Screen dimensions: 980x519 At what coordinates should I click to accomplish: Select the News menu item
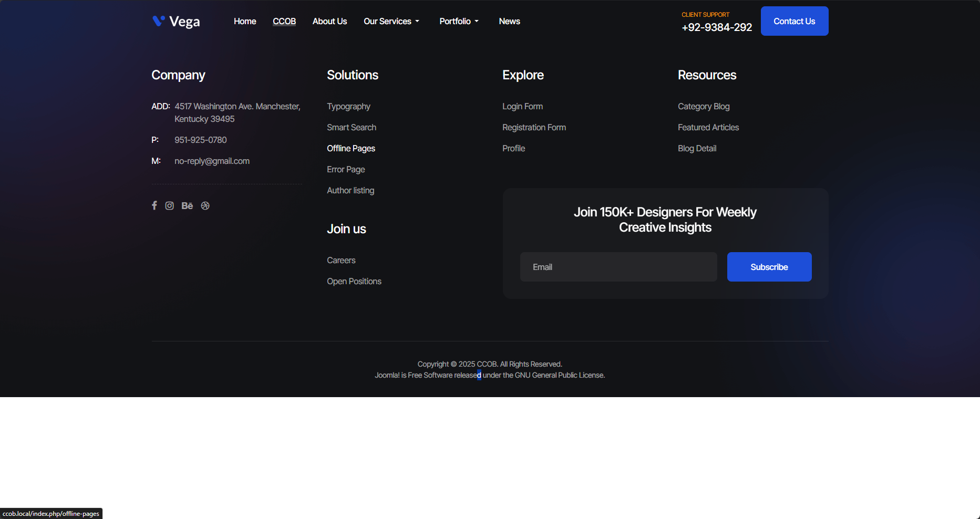point(509,22)
